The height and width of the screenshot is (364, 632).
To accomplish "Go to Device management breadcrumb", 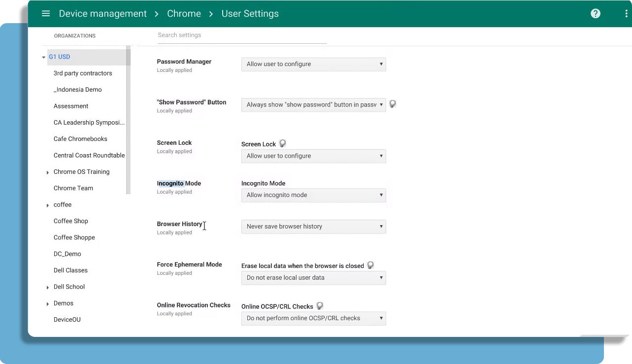I will (x=102, y=14).
